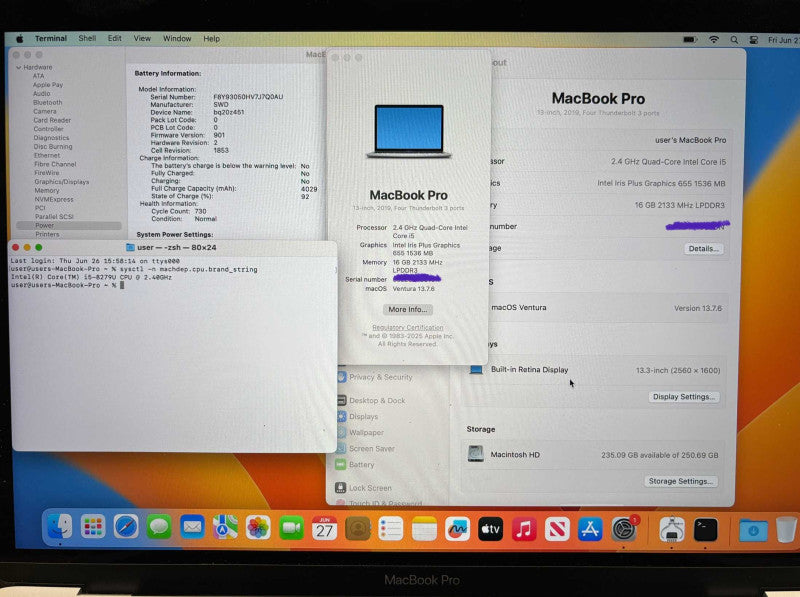Viewport: 800px width, 597px height.
Task: Open Screen Saver settings pane
Action: point(366,449)
